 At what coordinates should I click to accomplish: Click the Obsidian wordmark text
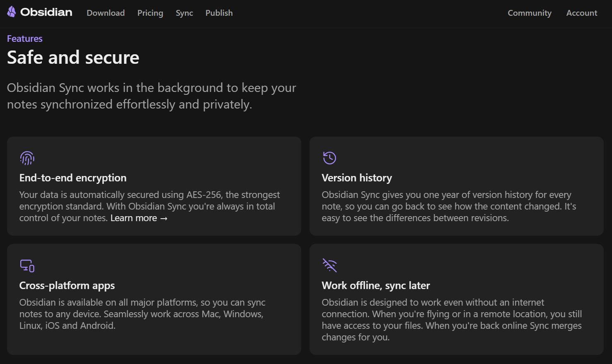(x=46, y=12)
